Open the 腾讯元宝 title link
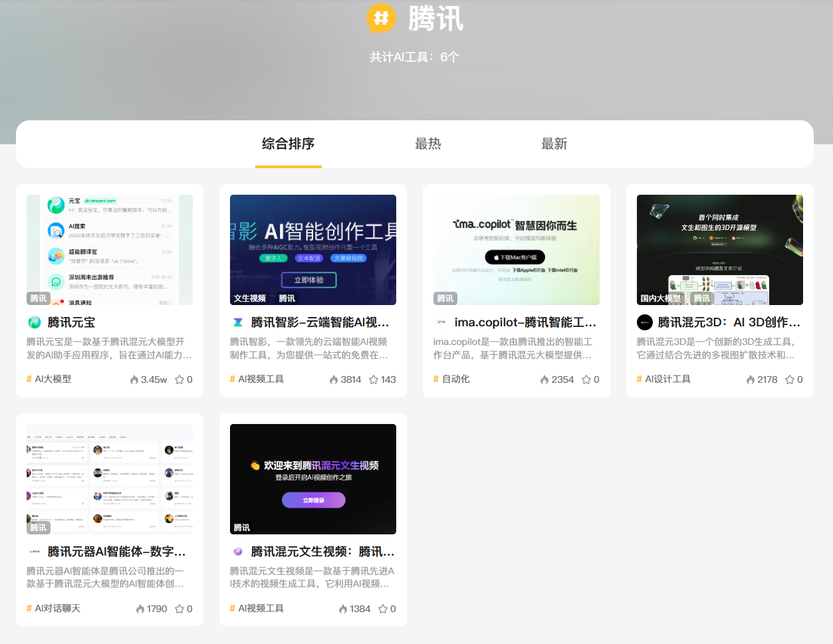 [72, 322]
